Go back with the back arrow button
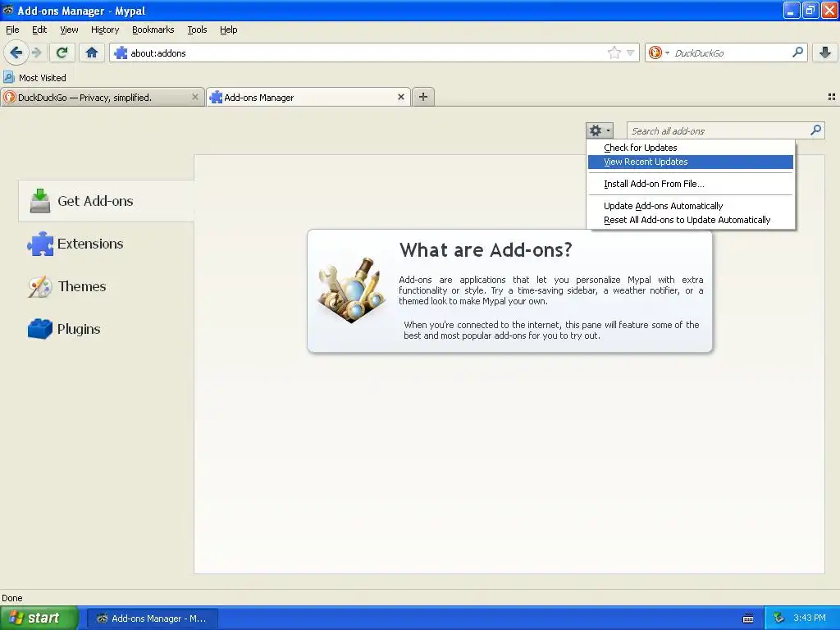840x630 pixels. (x=16, y=52)
